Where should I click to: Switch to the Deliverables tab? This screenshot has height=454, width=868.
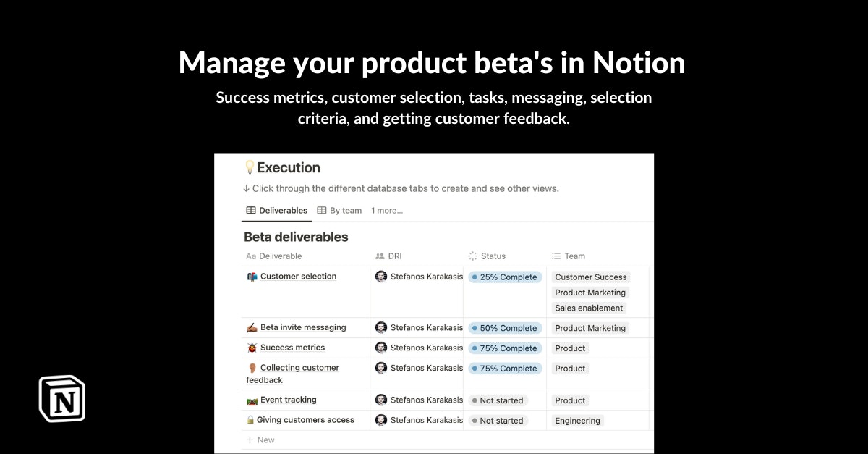click(277, 211)
